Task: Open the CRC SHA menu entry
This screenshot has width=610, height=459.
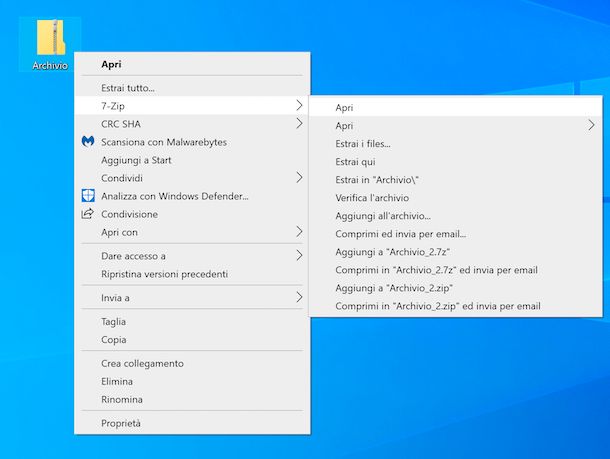Action: click(x=192, y=124)
